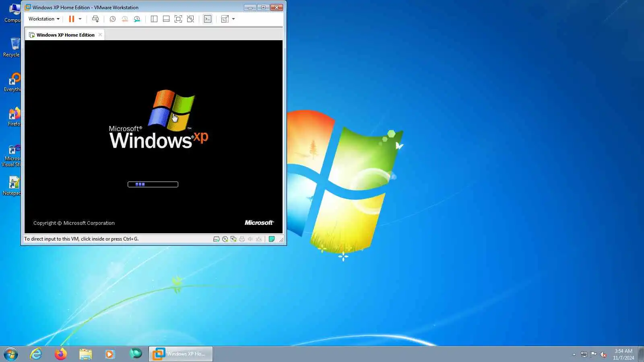Click the VMware title bar icon
Image resolution: width=644 pixels, height=362 pixels.
(x=28, y=7)
